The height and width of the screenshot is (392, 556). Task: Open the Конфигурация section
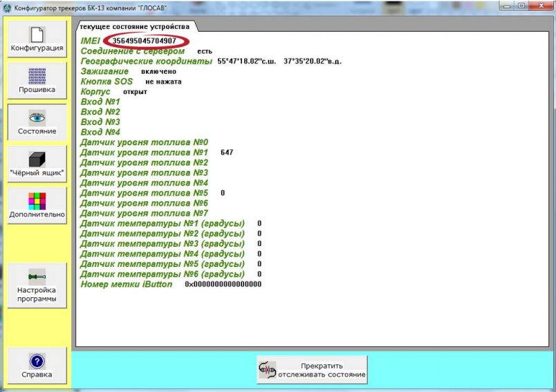click(x=37, y=39)
